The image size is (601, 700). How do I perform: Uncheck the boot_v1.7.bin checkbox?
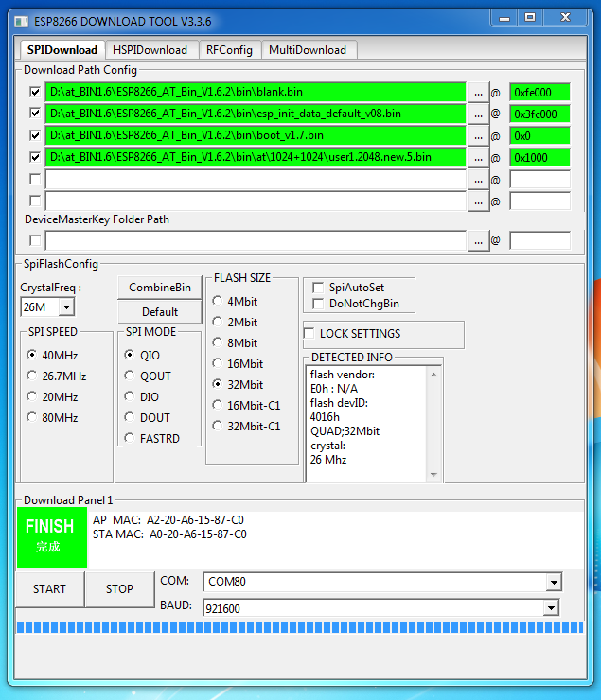tap(35, 135)
